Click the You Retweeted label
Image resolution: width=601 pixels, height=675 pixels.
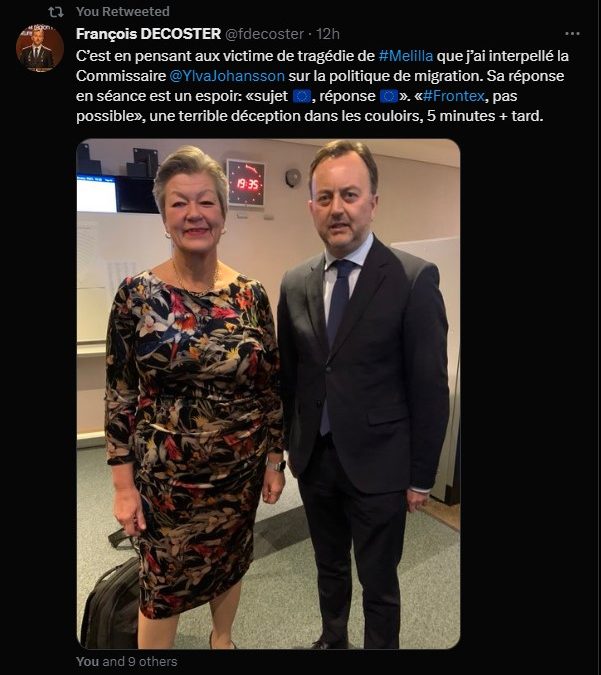(x=123, y=12)
